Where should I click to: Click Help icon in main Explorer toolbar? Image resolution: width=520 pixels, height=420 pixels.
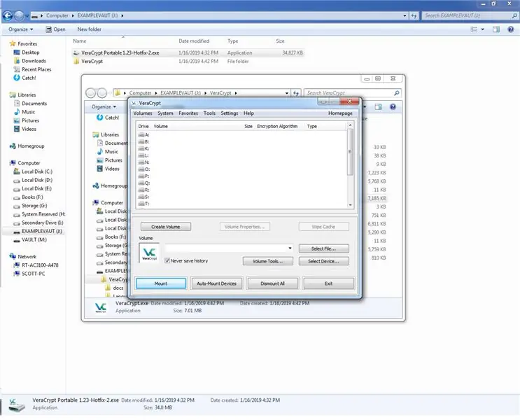pos(511,29)
